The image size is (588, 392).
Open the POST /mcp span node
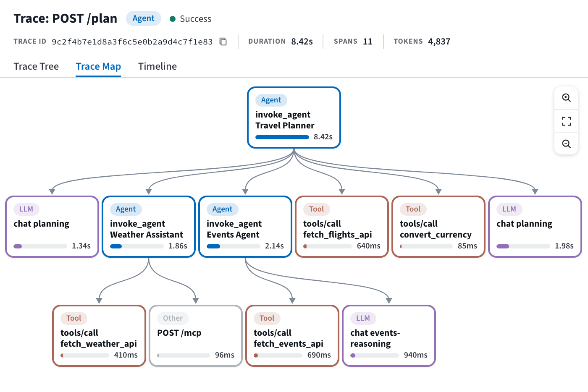(196, 336)
